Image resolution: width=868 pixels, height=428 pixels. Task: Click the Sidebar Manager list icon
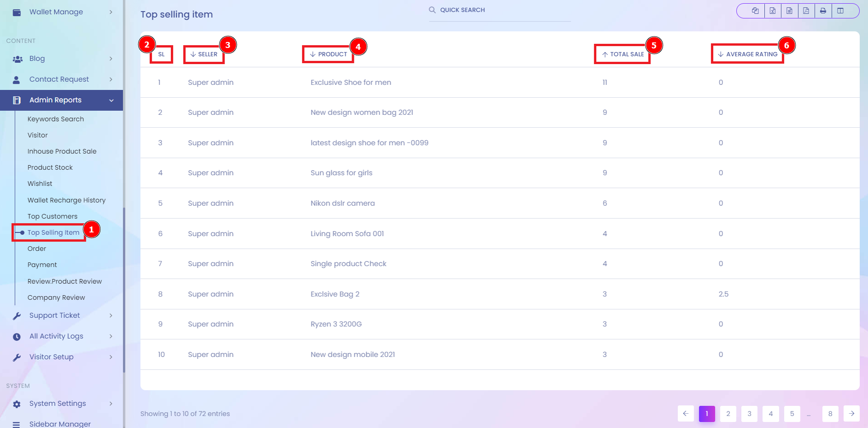point(17,424)
